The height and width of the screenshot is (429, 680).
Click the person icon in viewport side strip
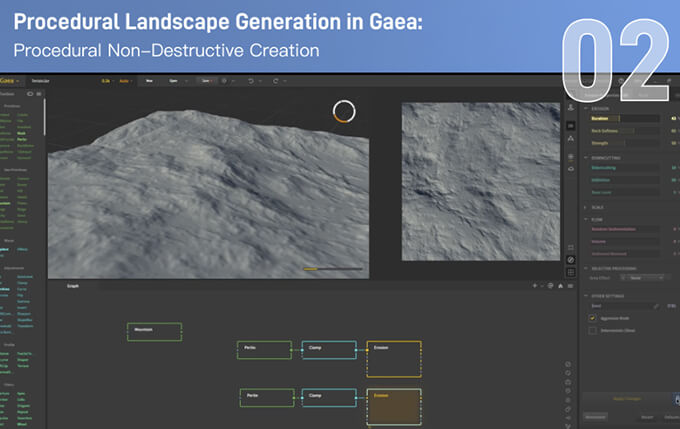pyautogui.click(x=571, y=108)
